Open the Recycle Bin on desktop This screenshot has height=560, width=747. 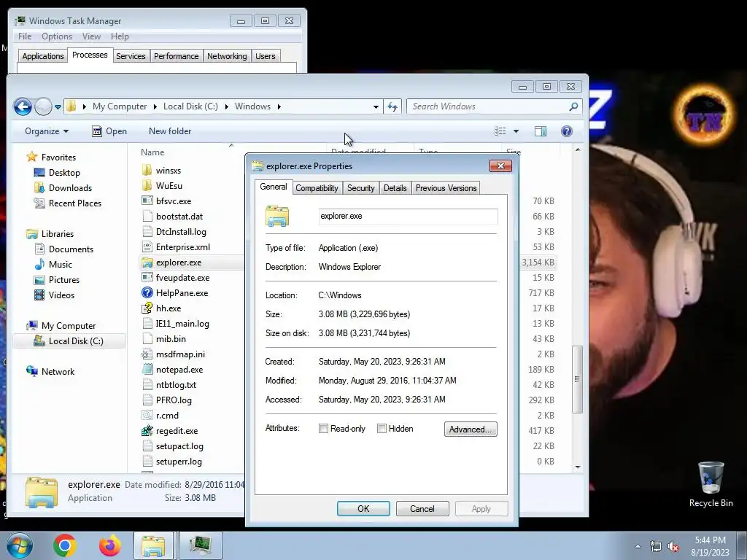(x=711, y=484)
